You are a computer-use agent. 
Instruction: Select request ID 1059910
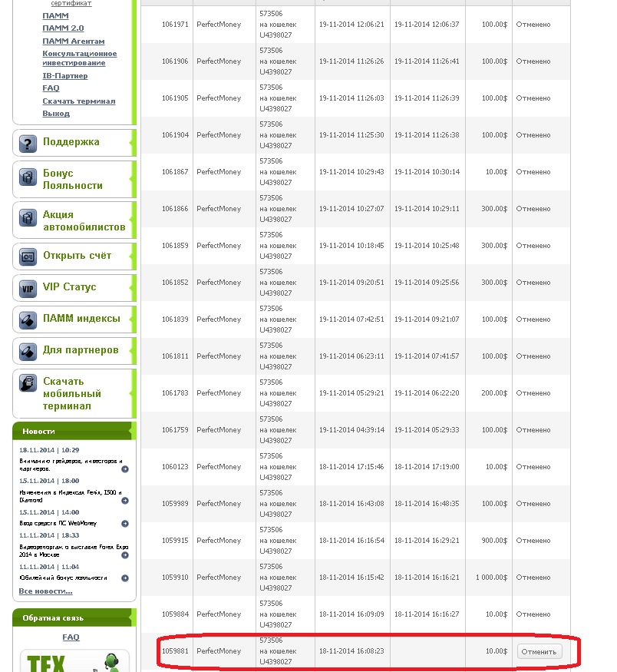click(x=175, y=578)
